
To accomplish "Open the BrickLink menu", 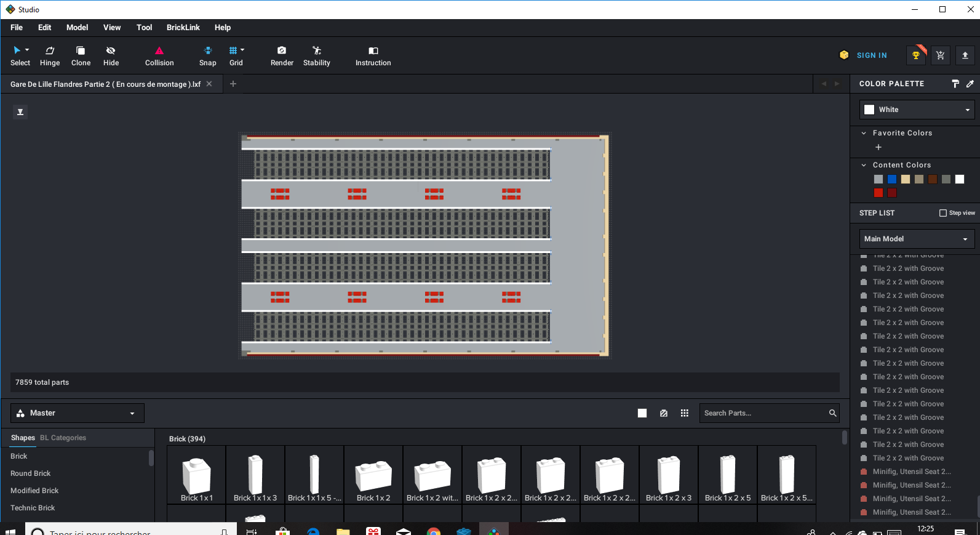I will coord(183,28).
